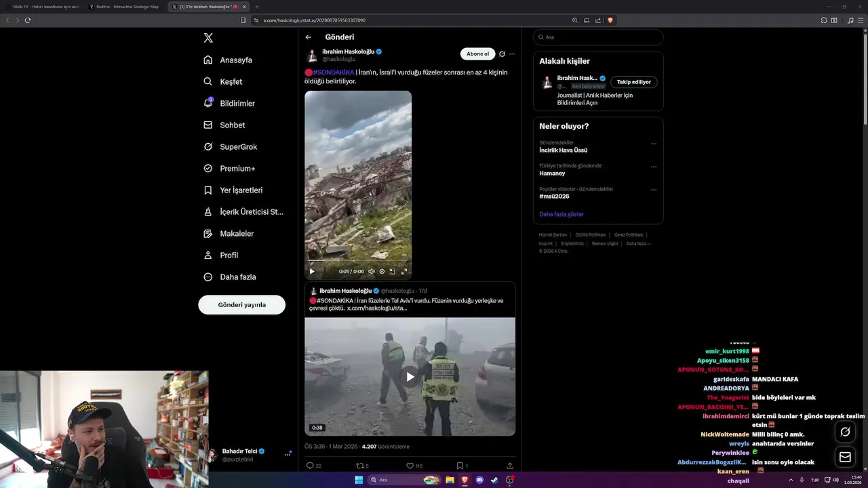Open floating messages button

tap(845, 457)
